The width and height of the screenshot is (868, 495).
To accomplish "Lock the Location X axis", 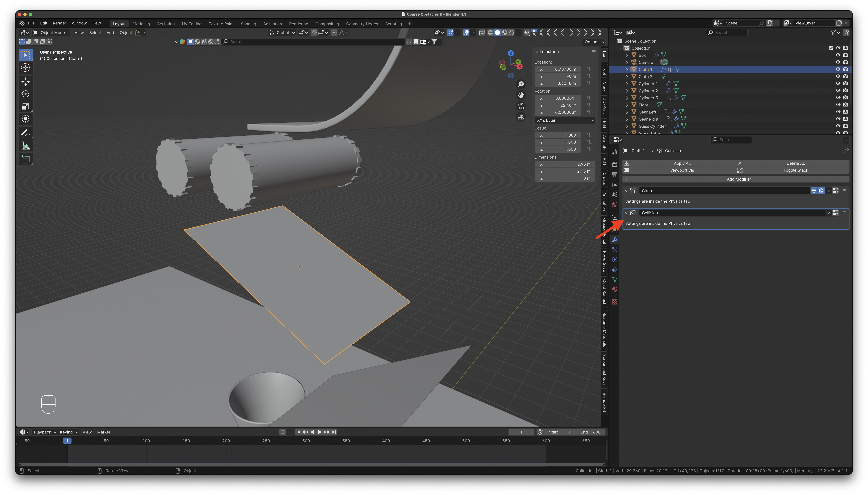I will 590,69.
